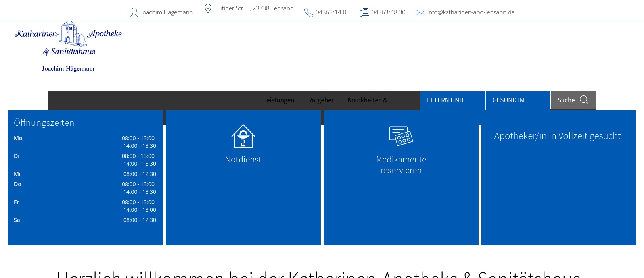Click fax number 04363/48 30
644x278 pixels.
pos(389,12)
